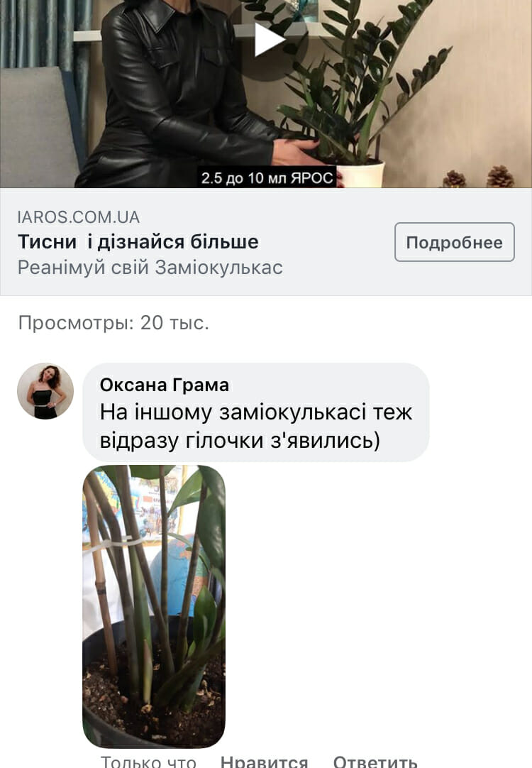Tap the 'Просмотры: 20 тыс.' view count

coord(113,323)
